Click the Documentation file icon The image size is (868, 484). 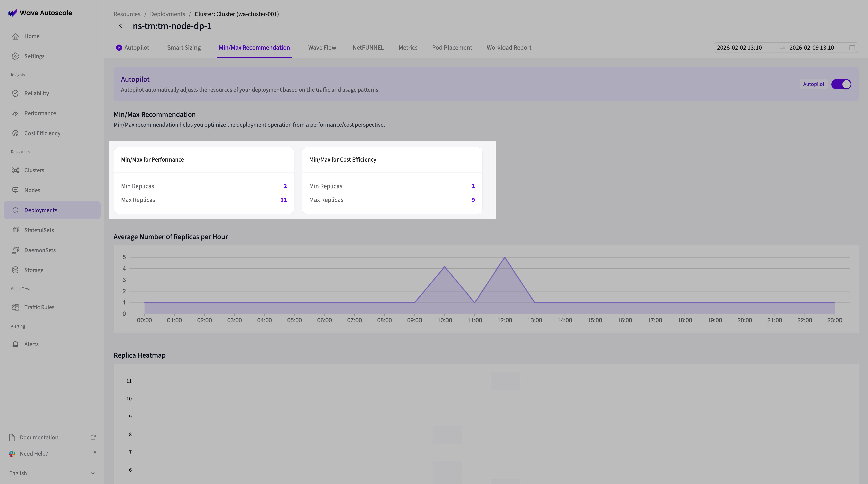12,438
